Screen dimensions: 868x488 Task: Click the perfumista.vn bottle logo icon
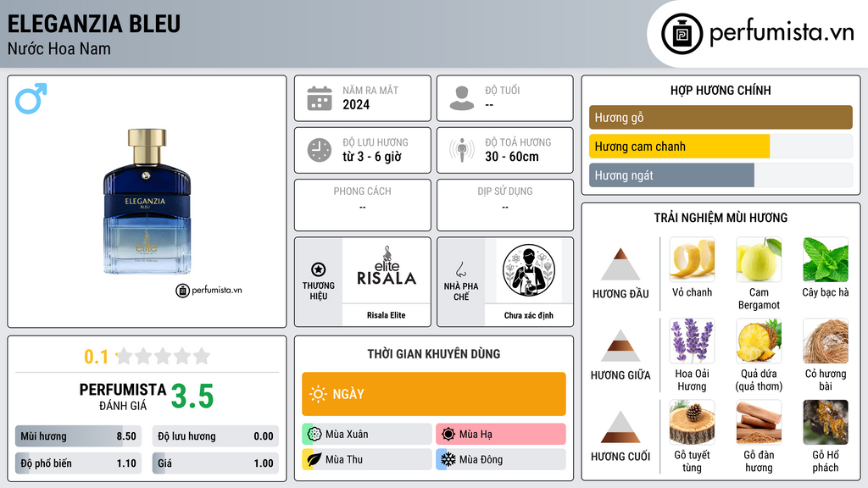click(x=682, y=34)
